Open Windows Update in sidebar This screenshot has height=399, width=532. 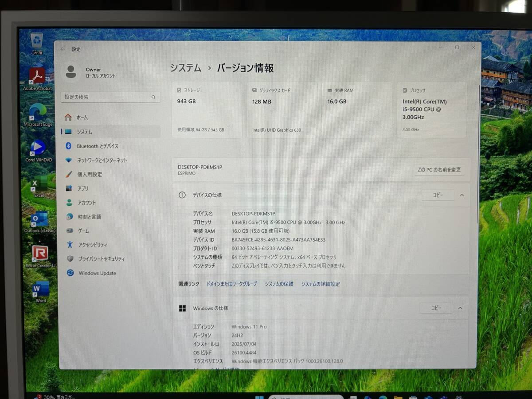click(111, 273)
